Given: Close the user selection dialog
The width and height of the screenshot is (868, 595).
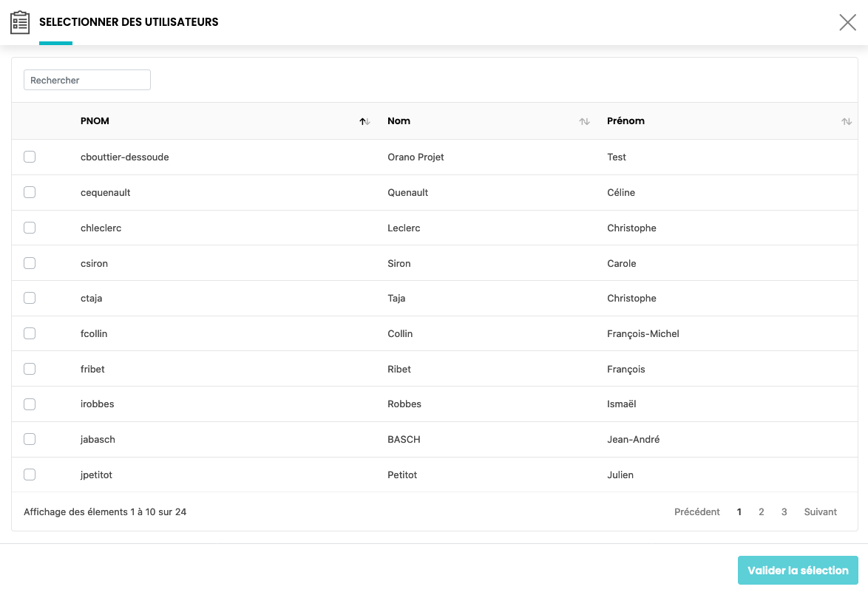Looking at the screenshot, I should 847,22.
